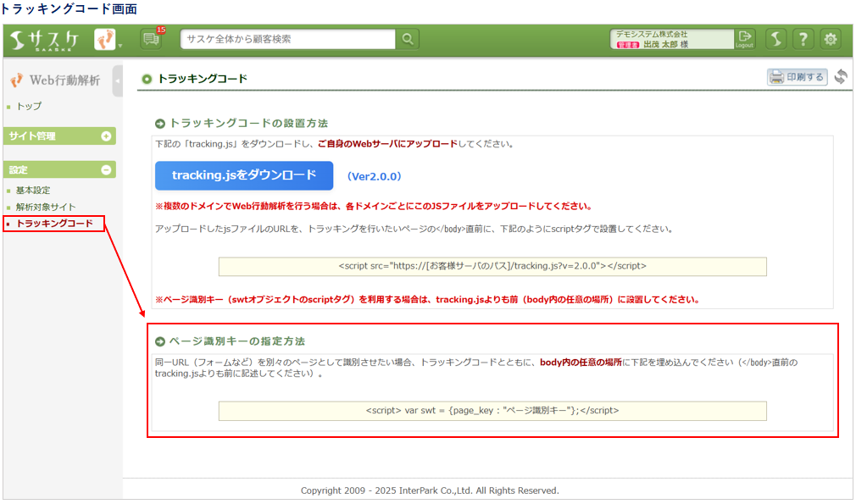Click the Saaske logo in header
Viewport: 856px width, 504px height.
45,40
